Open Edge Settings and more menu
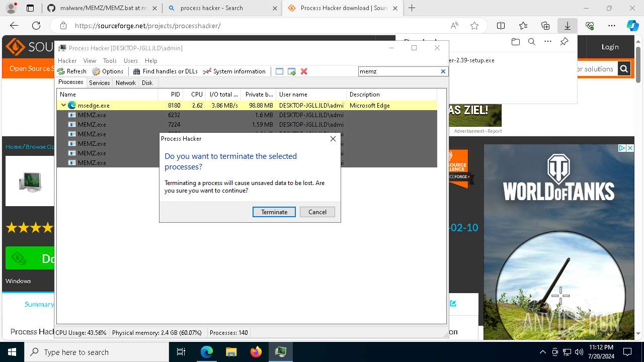This screenshot has width=644, height=362. [612, 26]
